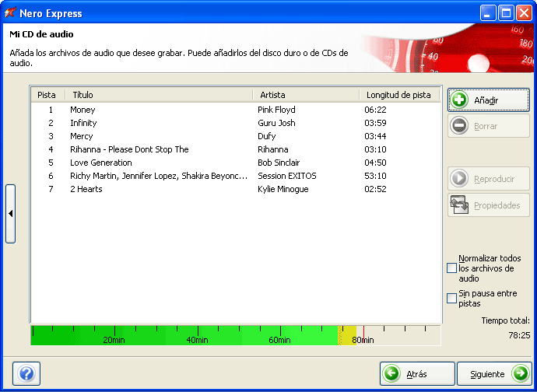Image resolution: width=537 pixels, height=392 pixels.
Task: Expand the left side panel arrow
Action: [x=10, y=214]
